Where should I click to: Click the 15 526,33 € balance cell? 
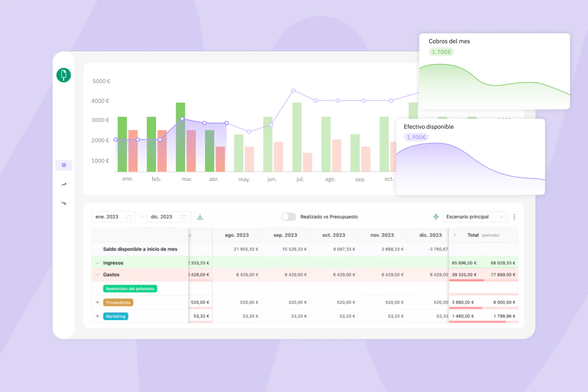[294, 249]
